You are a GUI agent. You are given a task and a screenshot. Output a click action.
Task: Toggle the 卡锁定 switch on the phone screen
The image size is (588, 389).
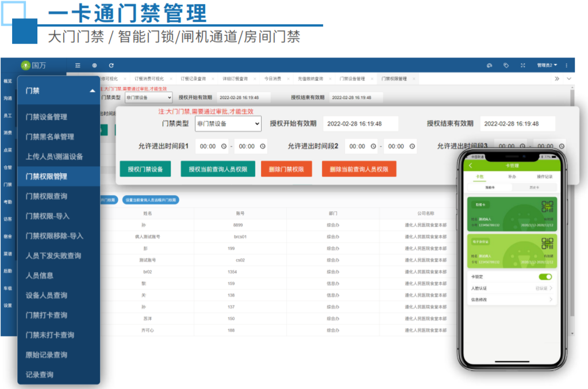(x=544, y=277)
